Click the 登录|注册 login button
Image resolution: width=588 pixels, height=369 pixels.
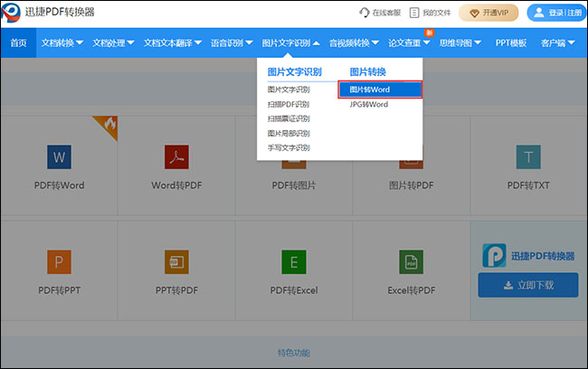click(x=555, y=13)
